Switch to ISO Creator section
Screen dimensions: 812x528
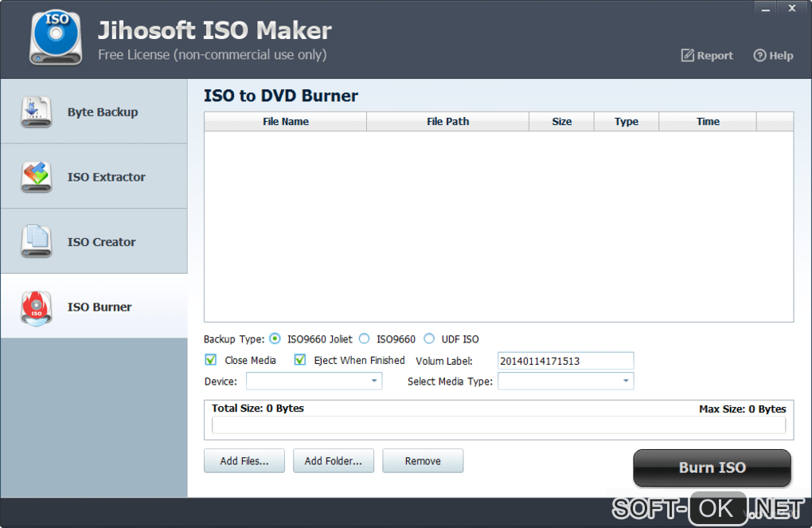click(x=94, y=241)
